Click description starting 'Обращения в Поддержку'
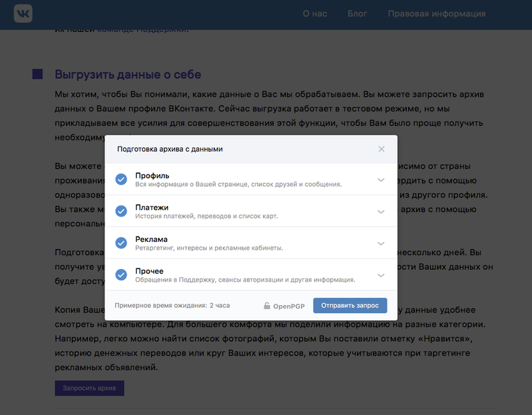The width and height of the screenshot is (532, 415). 246,280
